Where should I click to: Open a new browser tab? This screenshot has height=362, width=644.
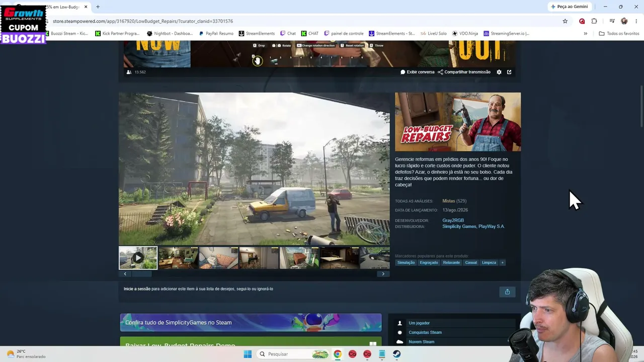click(x=98, y=7)
